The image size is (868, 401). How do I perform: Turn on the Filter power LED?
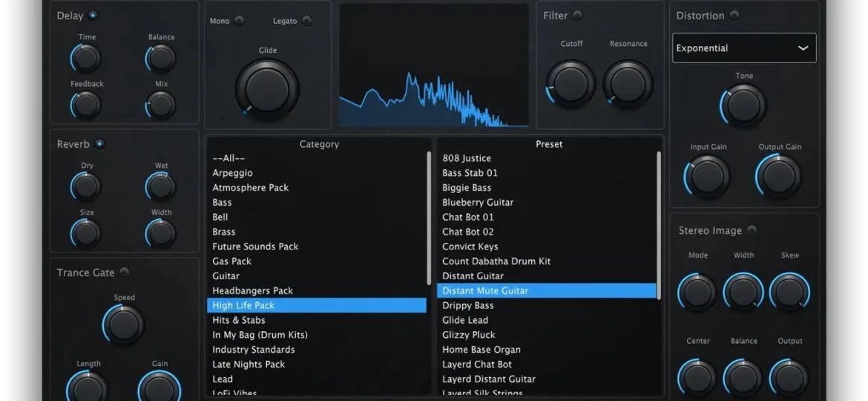(577, 16)
